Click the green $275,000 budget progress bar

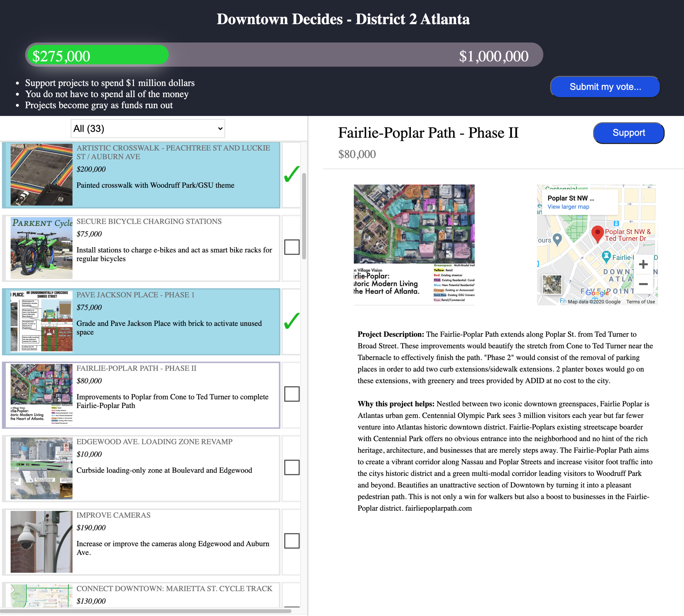pos(98,55)
